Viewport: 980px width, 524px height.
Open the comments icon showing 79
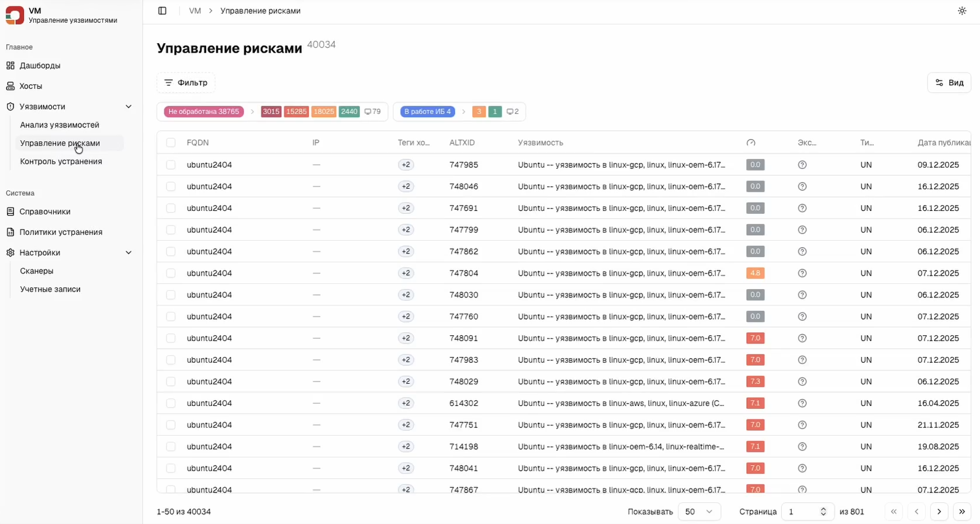click(x=372, y=112)
